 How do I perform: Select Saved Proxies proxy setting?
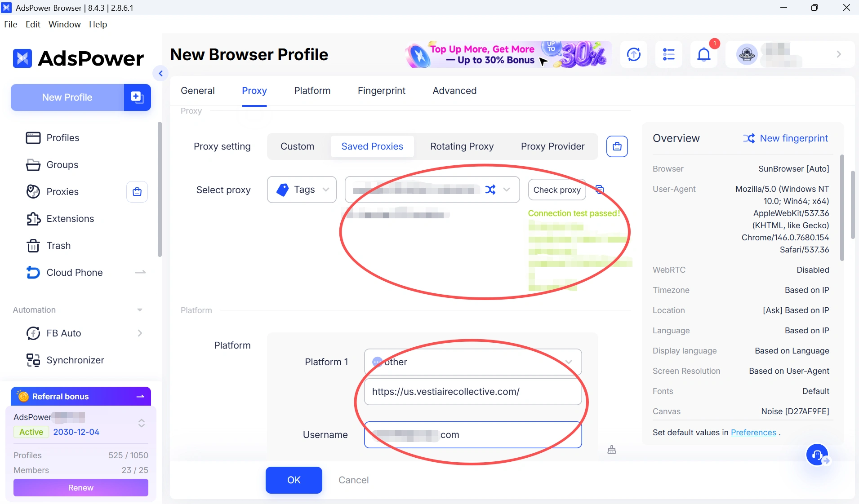pyautogui.click(x=372, y=146)
